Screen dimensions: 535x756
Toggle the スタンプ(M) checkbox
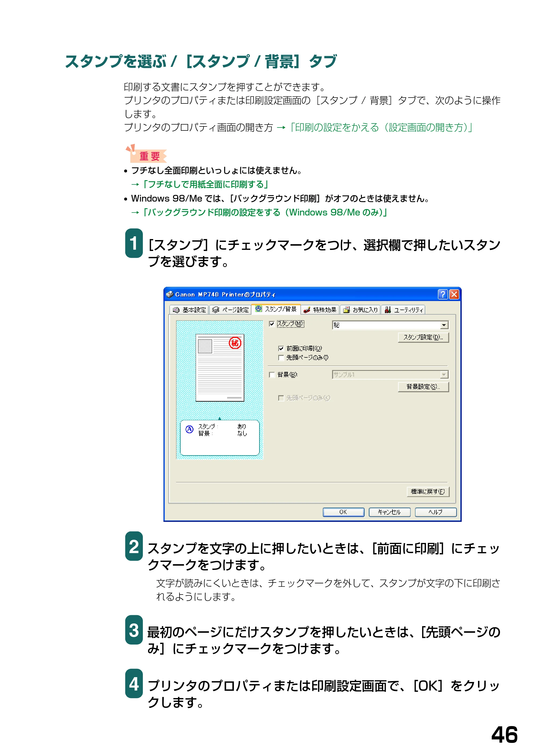tap(272, 324)
